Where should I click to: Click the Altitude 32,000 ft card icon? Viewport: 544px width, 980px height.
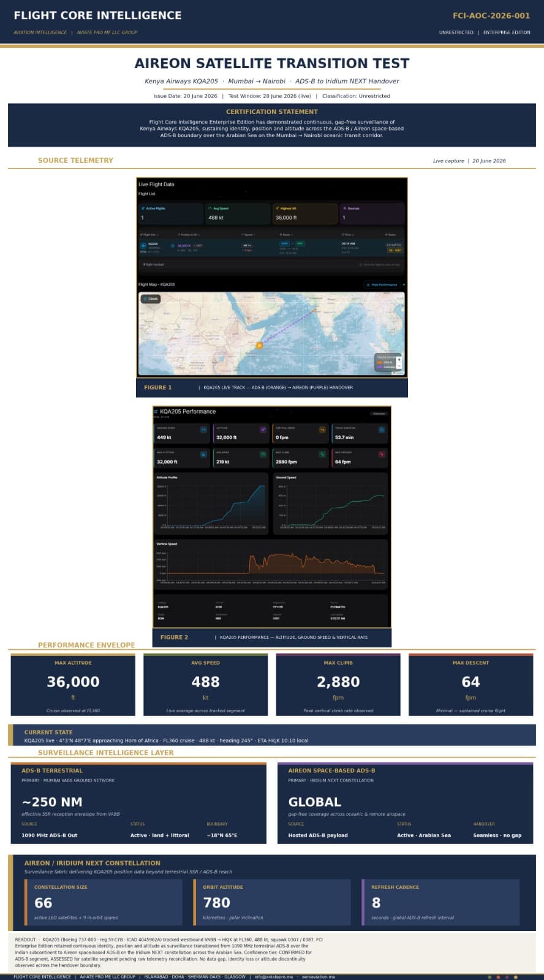coord(263,430)
